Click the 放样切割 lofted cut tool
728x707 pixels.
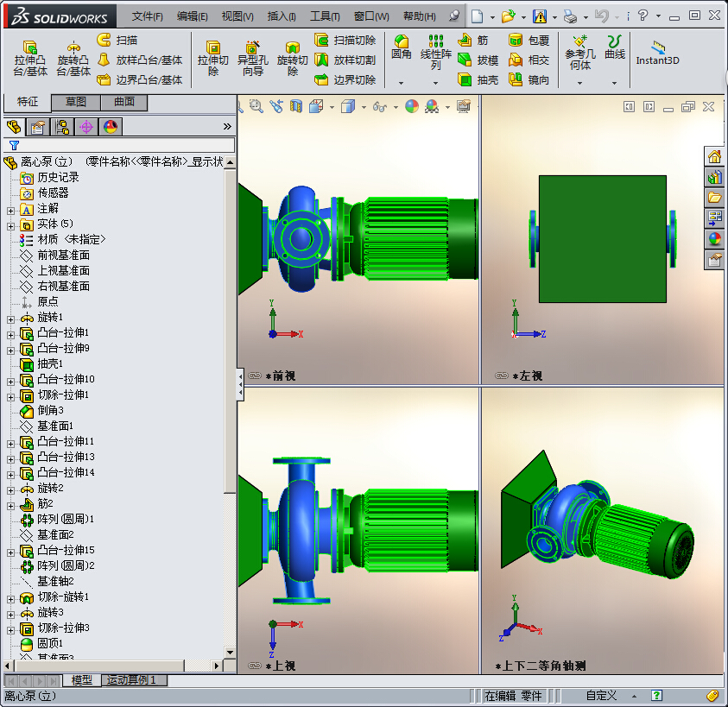[x=345, y=60]
